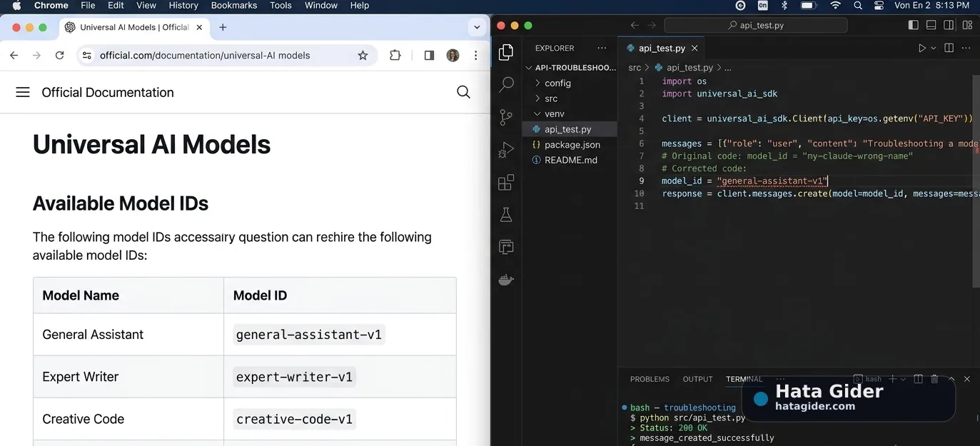Open the Testing flask view in VS Code
980x446 pixels.
pyautogui.click(x=506, y=215)
